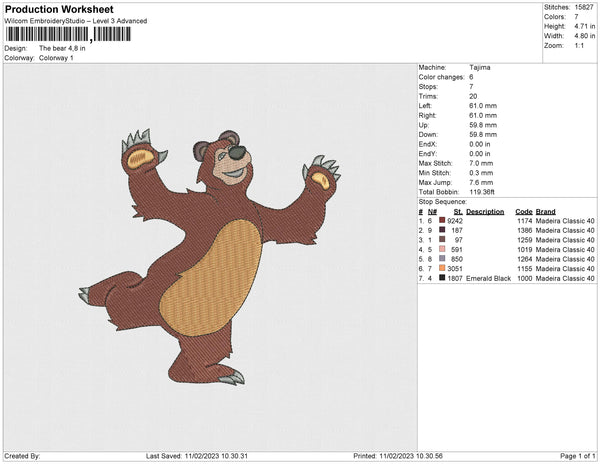Click the 'St.' column header
The height and width of the screenshot is (464, 600).
pyautogui.click(x=458, y=212)
